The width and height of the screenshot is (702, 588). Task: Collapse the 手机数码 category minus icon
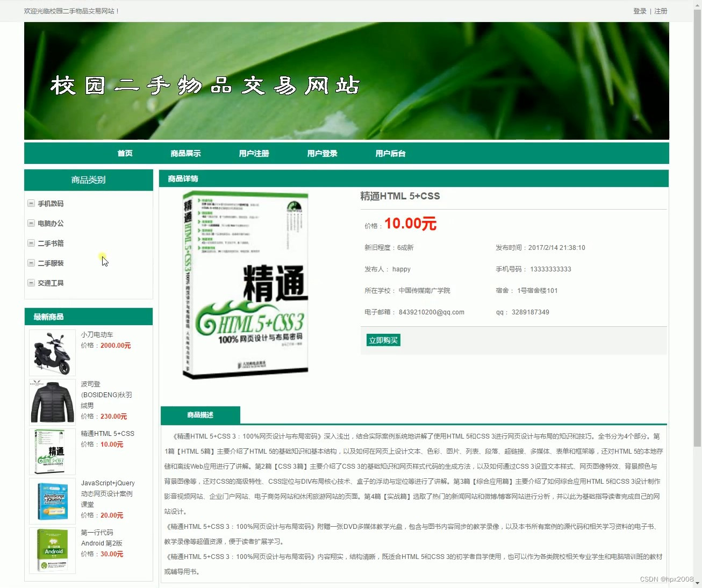31,203
